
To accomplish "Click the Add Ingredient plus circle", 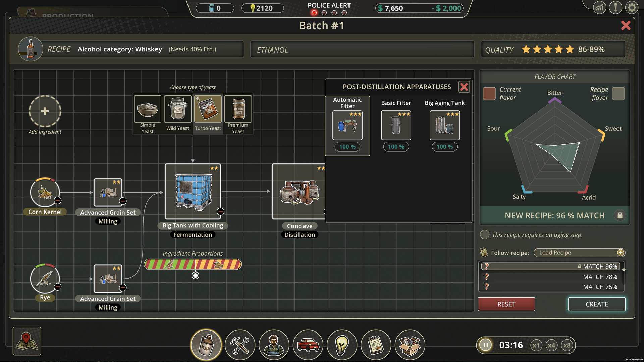I will point(45,111).
